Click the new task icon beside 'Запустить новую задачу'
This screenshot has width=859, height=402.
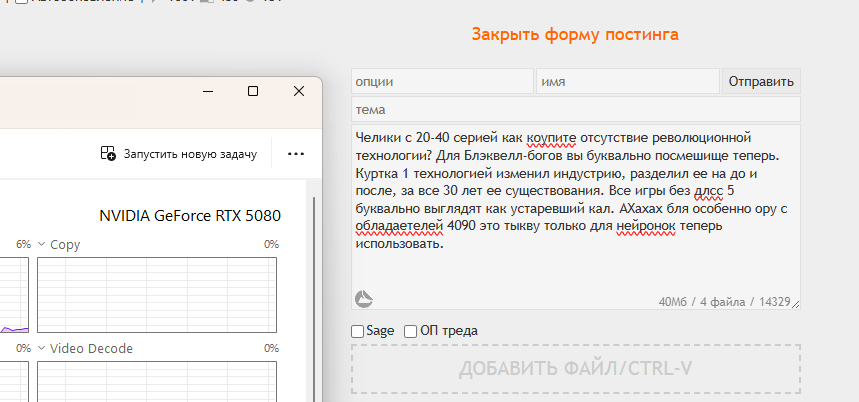click(x=108, y=153)
